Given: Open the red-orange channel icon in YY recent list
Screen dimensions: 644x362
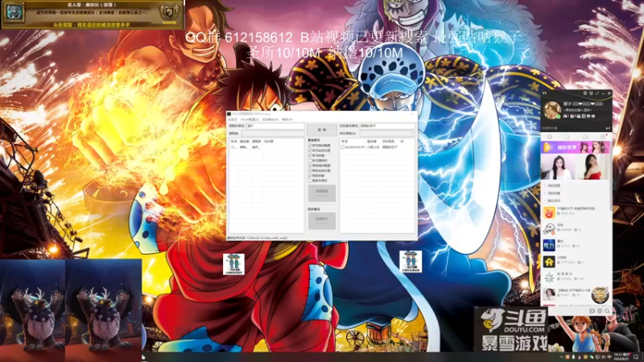Looking at the screenshot, I should pyautogui.click(x=549, y=212).
